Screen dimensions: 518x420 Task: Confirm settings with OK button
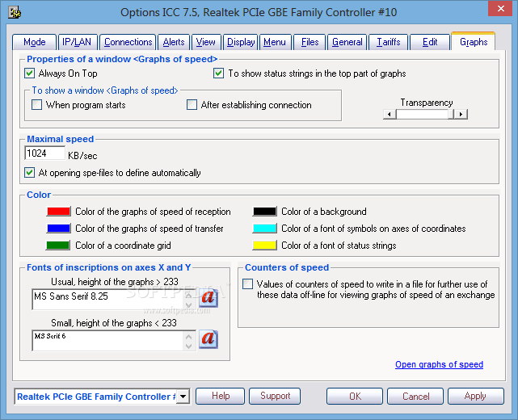tap(355, 396)
